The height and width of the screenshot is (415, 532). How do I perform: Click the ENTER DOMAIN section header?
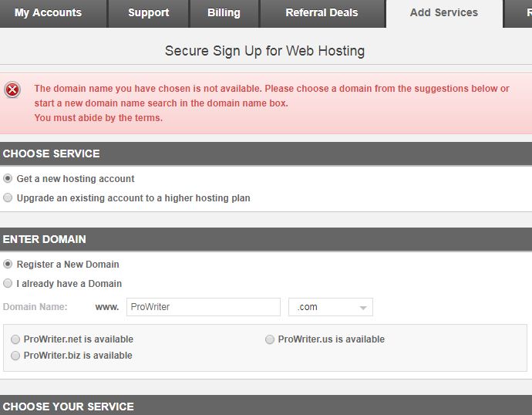(266, 239)
